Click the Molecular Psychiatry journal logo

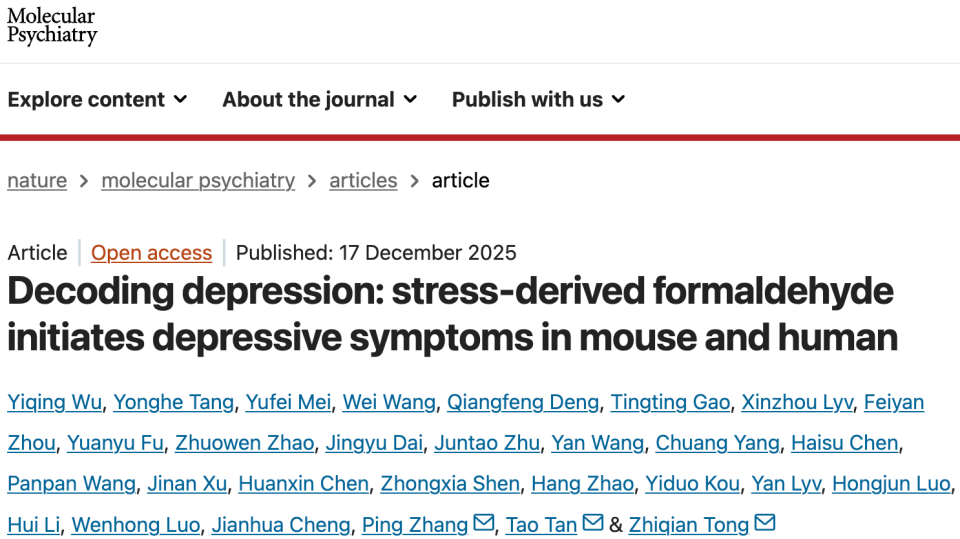[x=52, y=26]
